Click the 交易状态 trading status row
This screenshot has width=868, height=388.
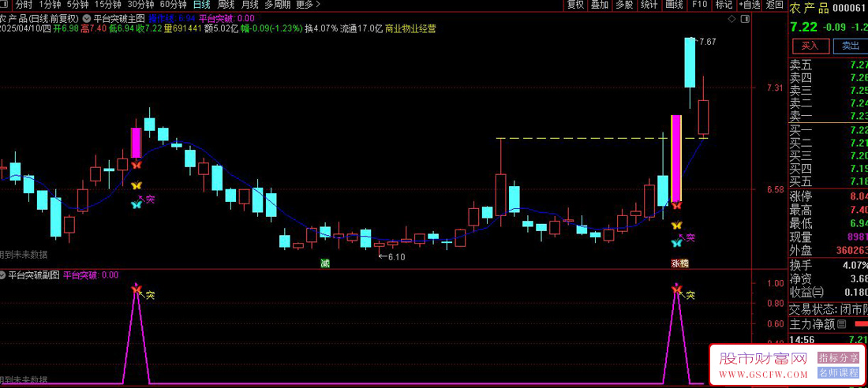pos(828,309)
